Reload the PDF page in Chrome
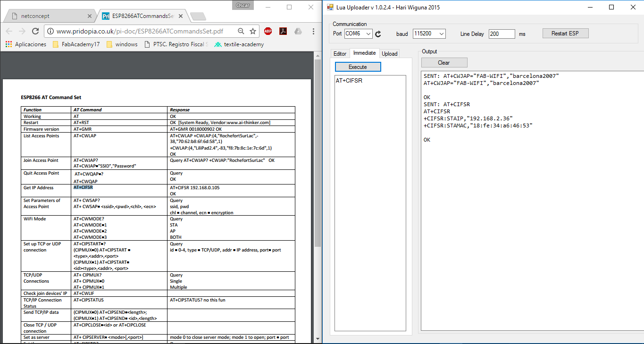644x344 pixels. coord(35,31)
